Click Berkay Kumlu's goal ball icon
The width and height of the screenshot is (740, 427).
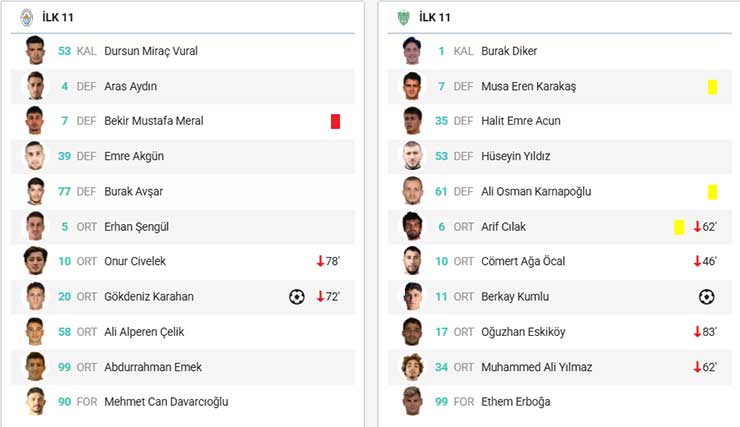pos(706,296)
